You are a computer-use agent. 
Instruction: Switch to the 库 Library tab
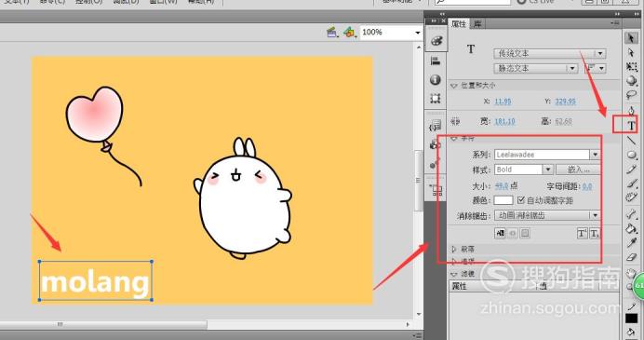(x=477, y=24)
